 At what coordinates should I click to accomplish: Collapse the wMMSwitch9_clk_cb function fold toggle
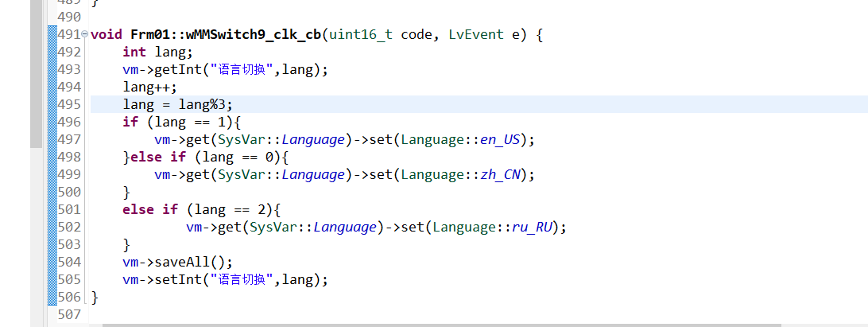point(85,34)
